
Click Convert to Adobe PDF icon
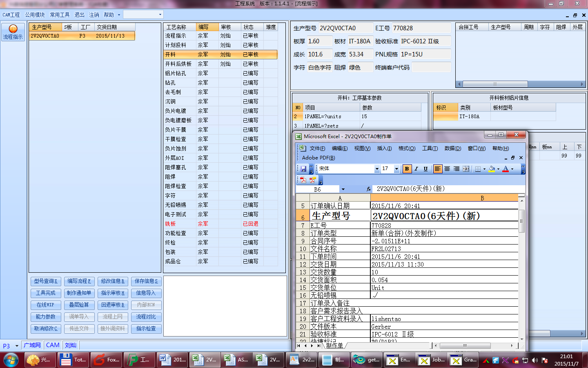[303, 180]
